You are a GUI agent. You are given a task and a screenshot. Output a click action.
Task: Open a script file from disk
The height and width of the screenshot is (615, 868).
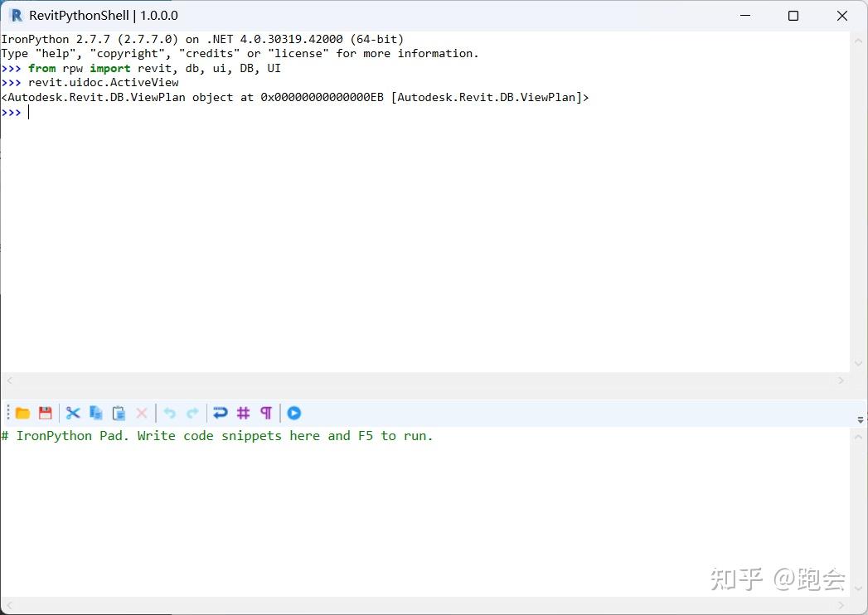[x=22, y=413]
